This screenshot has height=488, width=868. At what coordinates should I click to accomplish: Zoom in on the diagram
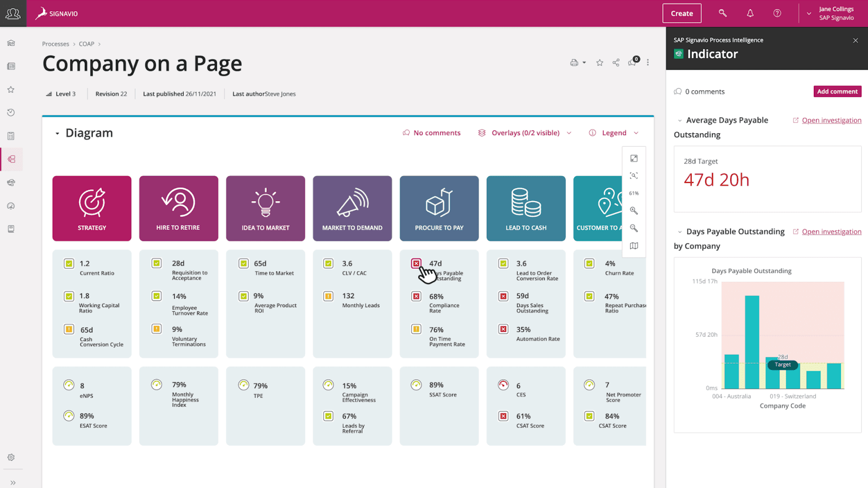point(634,211)
